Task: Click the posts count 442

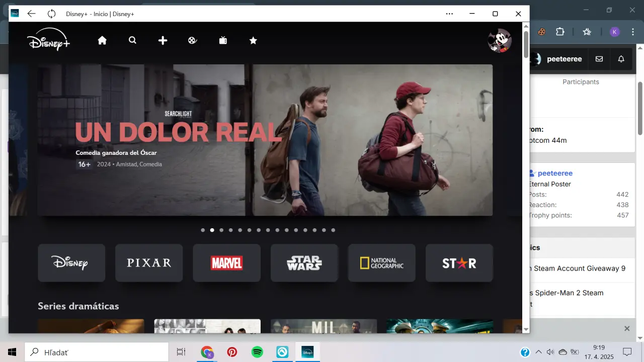Action: coord(622,195)
